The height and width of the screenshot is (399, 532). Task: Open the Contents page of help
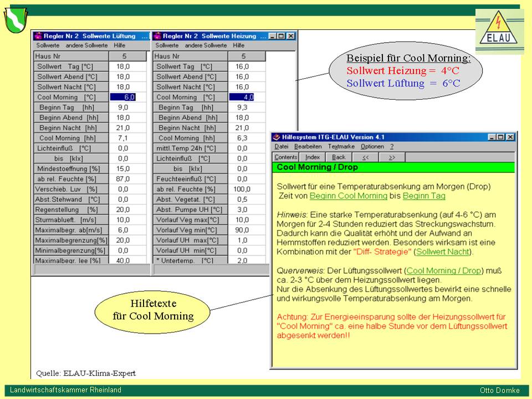pos(285,157)
